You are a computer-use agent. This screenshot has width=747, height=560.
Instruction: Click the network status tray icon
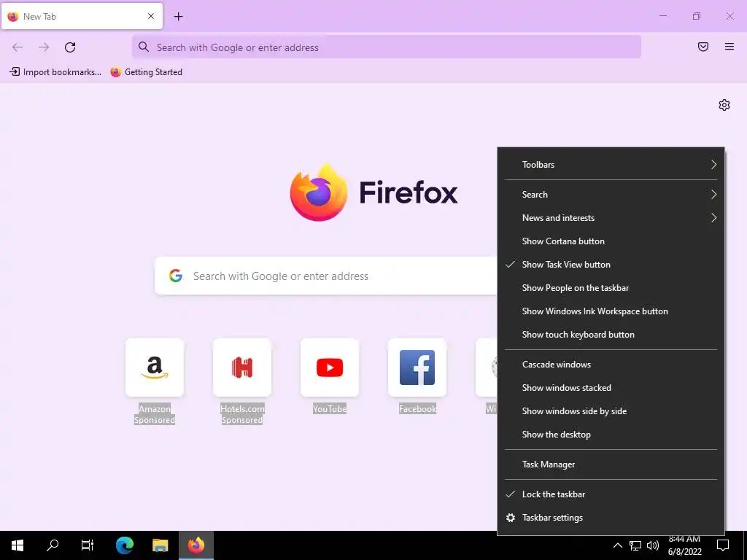pos(635,545)
